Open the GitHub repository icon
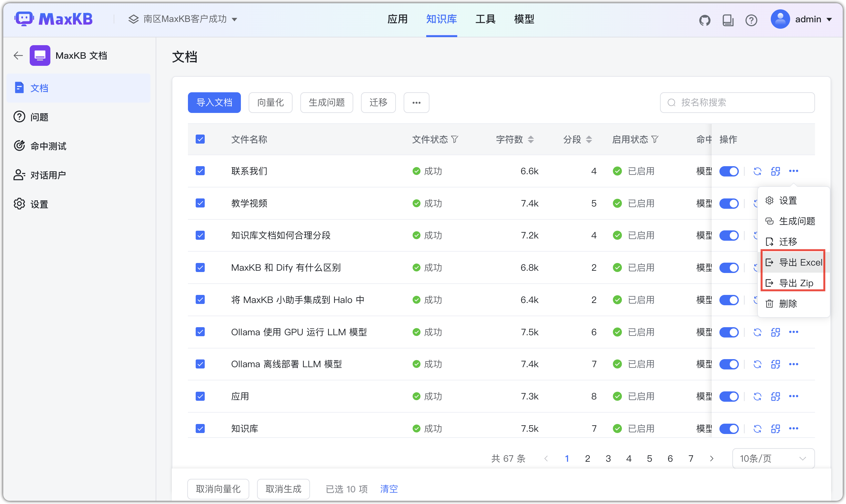 704,20
